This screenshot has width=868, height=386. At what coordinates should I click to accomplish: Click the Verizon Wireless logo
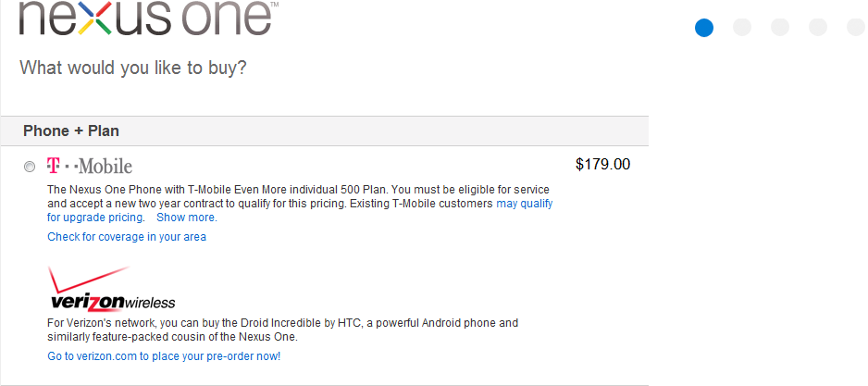click(x=111, y=290)
